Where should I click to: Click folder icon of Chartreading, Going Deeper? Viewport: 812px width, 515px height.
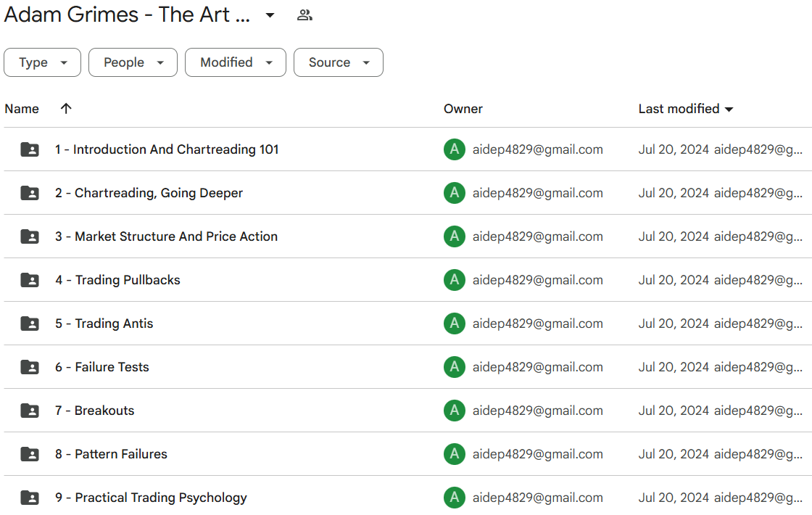pyautogui.click(x=30, y=193)
